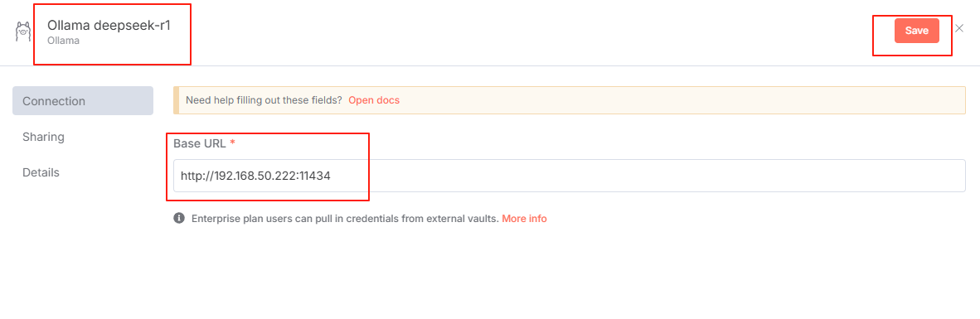Click the http://192.168.50.222:11434 URL text

pyautogui.click(x=255, y=176)
